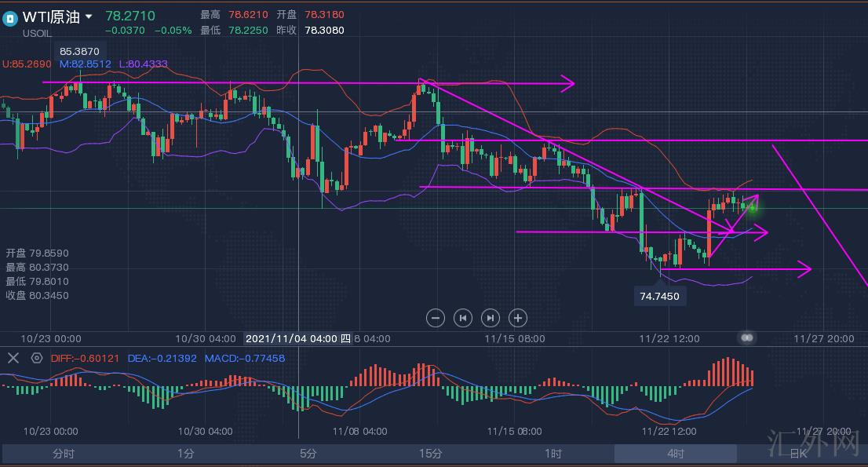Jump to next candle with skip-forward icon
868x467 pixels.
(x=491, y=318)
